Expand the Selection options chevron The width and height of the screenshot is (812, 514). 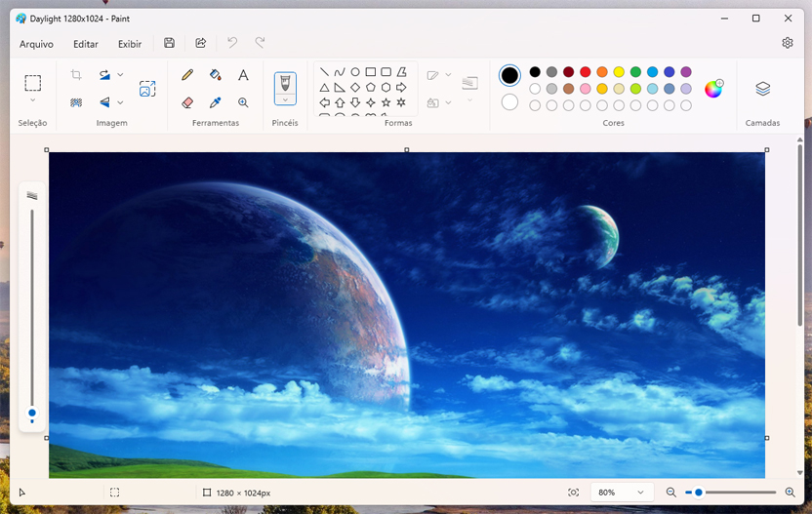coord(32,99)
